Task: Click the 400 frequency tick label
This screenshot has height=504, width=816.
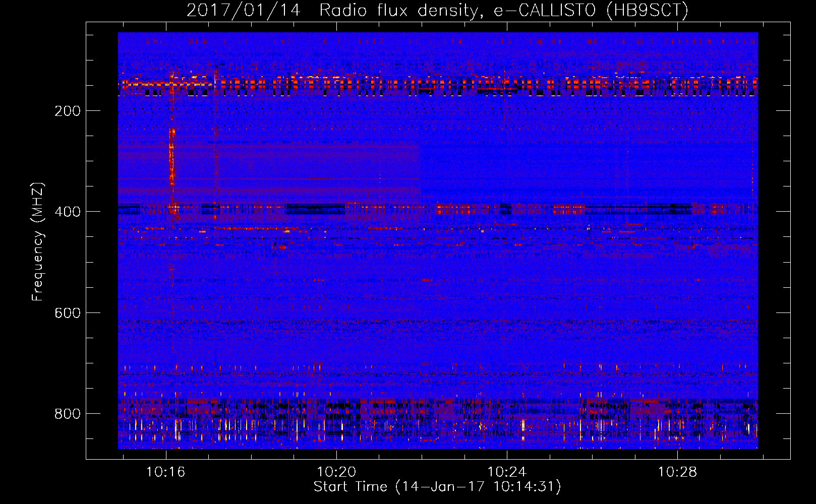Action: (x=68, y=212)
